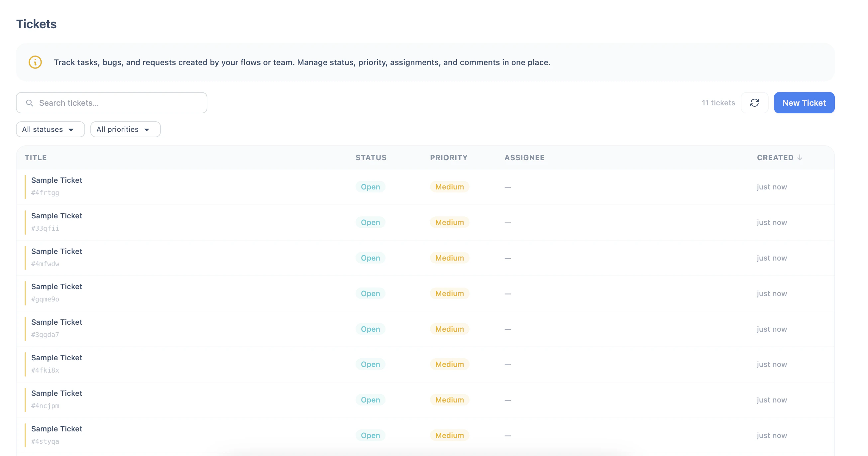Sort by the Status column header
The width and height of the screenshot is (868, 456).
[371, 158]
